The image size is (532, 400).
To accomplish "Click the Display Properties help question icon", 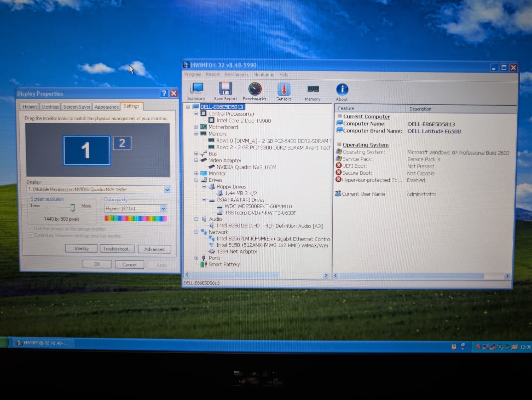I will (x=164, y=93).
